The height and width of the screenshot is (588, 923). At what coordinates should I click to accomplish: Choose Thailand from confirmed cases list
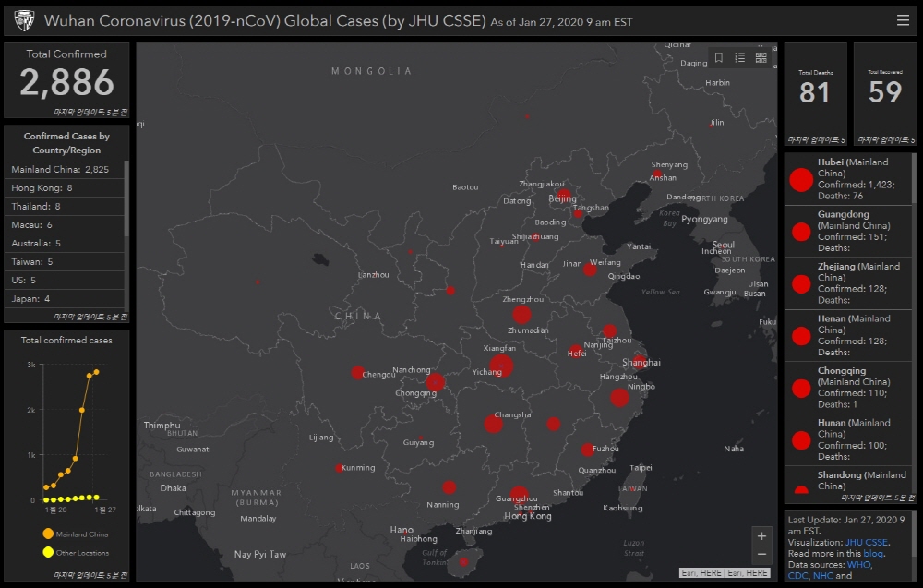point(36,206)
